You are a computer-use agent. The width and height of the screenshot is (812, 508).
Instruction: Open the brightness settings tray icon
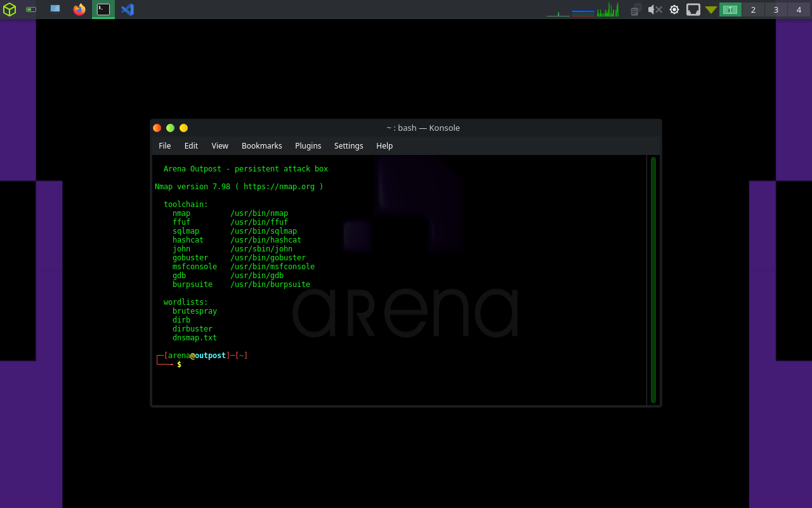(x=674, y=10)
